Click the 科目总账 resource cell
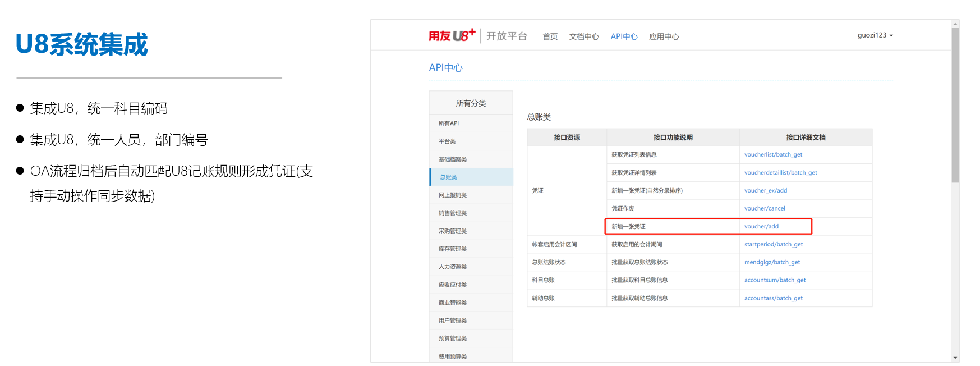 click(567, 280)
